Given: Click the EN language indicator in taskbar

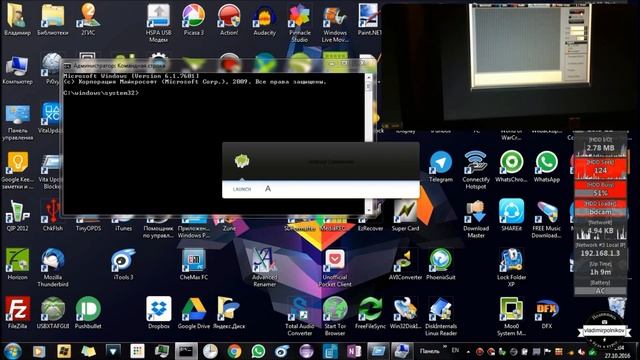Looking at the screenshot, I should [x=455, y=350].
